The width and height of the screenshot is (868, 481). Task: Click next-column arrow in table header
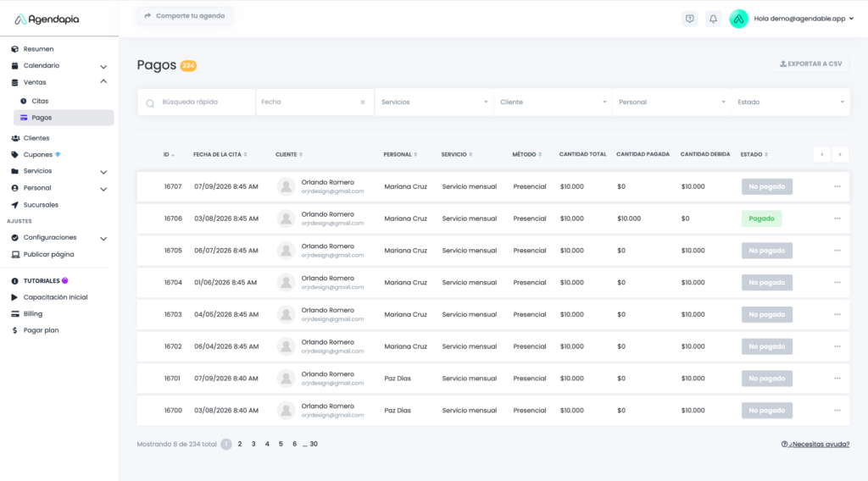pyautogui.click(x=840, y=154)
